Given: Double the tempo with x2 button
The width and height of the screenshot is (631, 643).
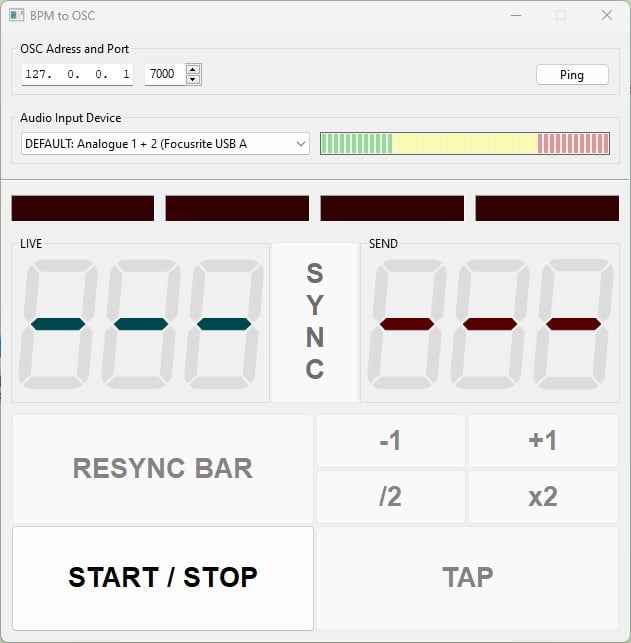Looking at the screenshot, I should point(543,496).
